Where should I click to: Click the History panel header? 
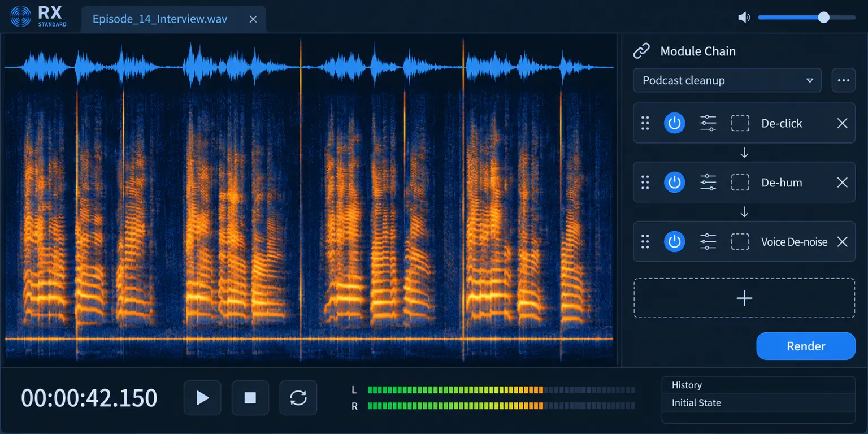758,385
